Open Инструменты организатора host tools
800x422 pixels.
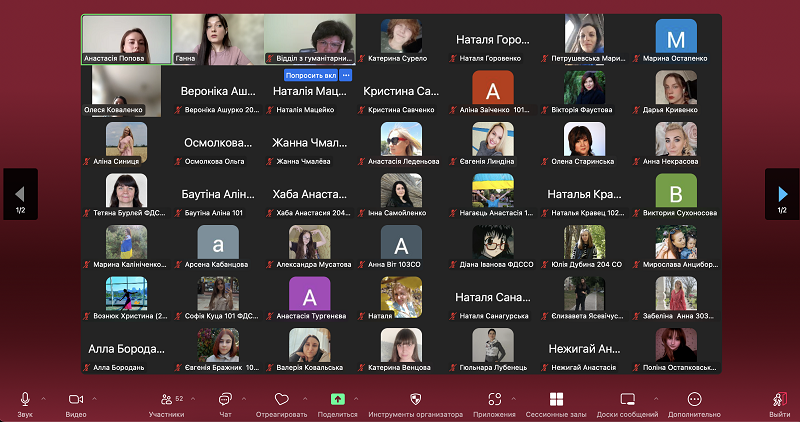pos(415,399)
